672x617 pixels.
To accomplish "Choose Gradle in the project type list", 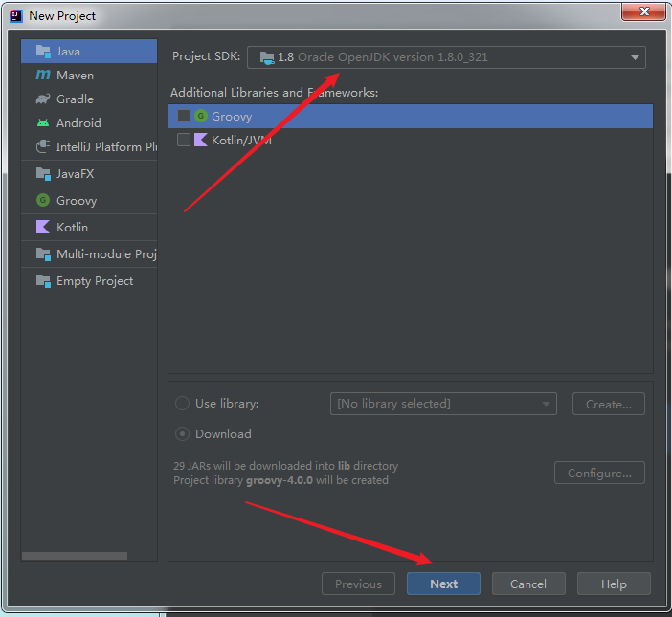I will (89, 99).
